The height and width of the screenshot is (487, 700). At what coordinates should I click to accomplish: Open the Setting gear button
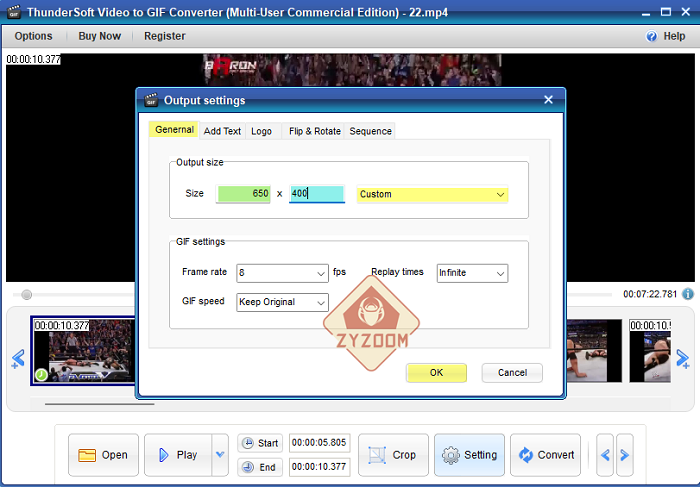point(469,455)
